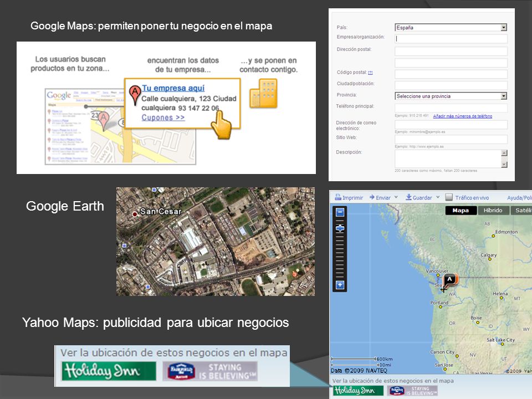Click the Ciudad/población input field
The width and height of the screenshot is (532, 399).
[x=451, y=85]
